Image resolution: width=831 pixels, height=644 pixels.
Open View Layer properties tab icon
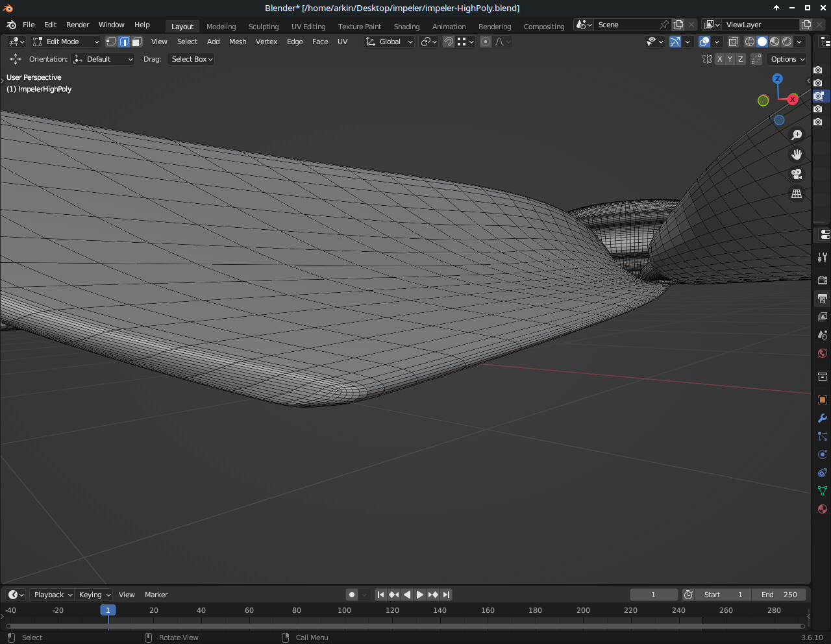(823, 317)
